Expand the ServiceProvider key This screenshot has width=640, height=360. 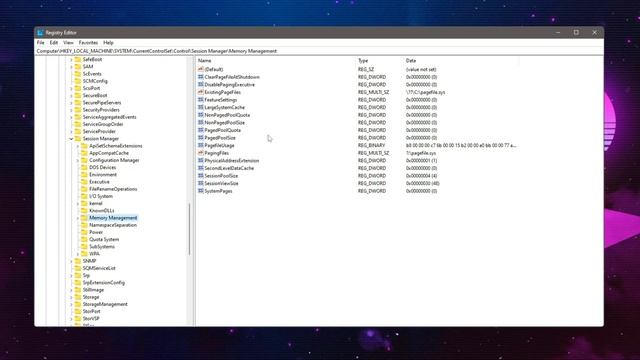71,131
